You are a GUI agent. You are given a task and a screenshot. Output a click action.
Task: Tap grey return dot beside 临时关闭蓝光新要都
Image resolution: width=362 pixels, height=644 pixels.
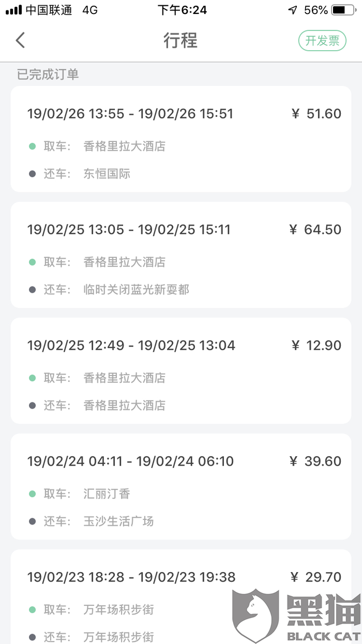[x=32, y=290]
